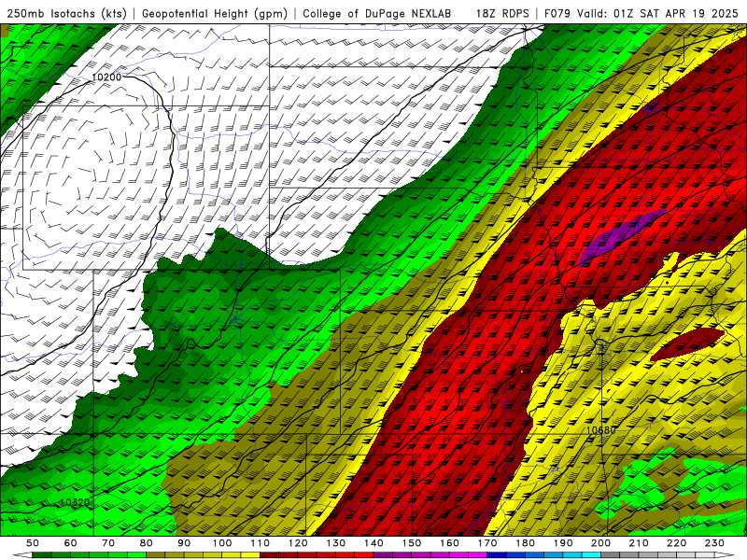747x560 pixels.
Task: Pick the dark gray swatch right of 200
Action: [x=611, y=554]
